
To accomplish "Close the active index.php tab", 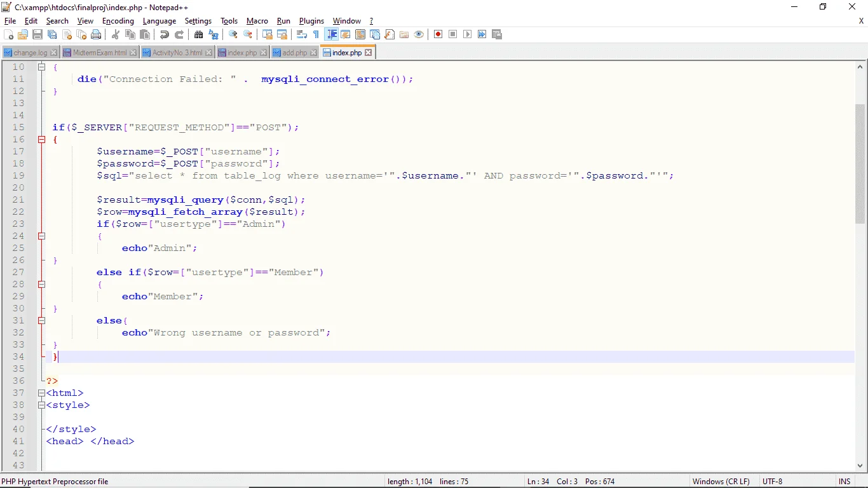I will (x=369, y=53).
